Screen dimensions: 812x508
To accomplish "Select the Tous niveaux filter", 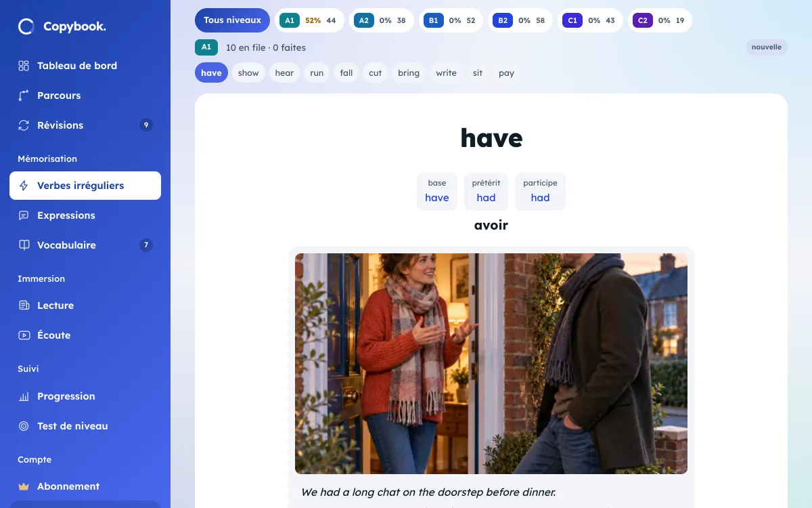I will [x=232, y=20].
